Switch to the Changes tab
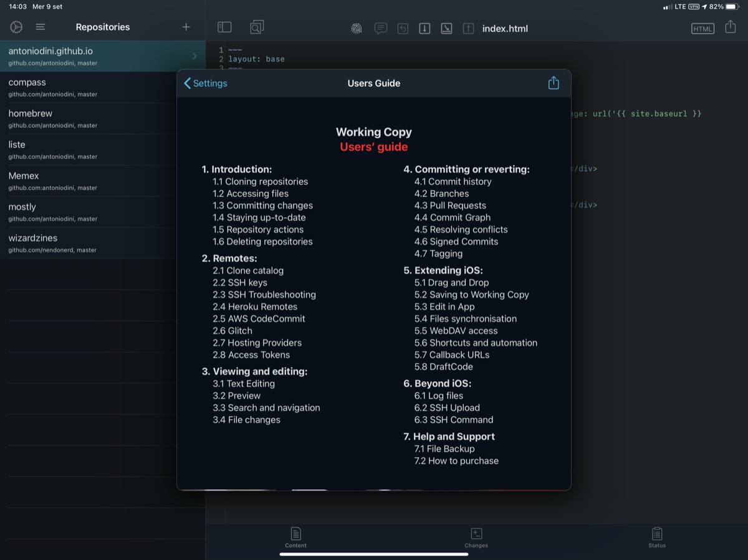The width and height of the screenshot is (748, 560). 476,537
